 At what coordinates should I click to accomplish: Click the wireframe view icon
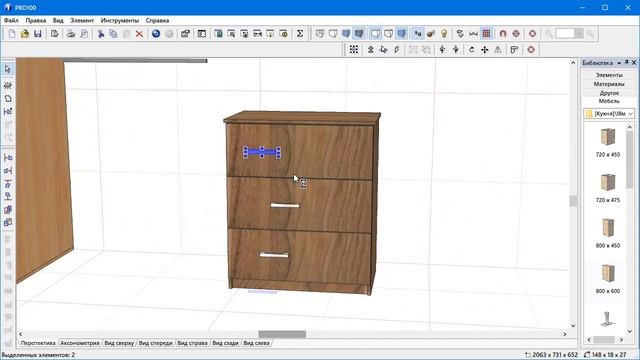(320, 34)
